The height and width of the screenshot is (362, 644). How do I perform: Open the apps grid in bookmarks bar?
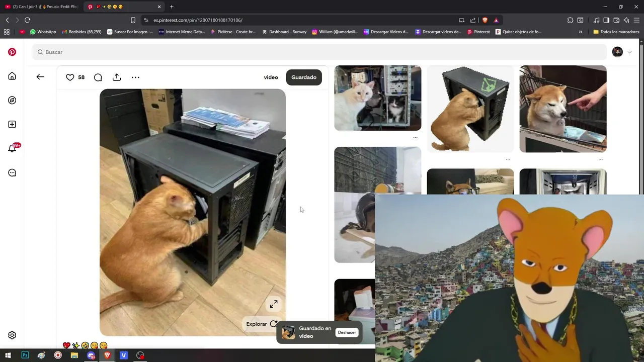[7, 32]
